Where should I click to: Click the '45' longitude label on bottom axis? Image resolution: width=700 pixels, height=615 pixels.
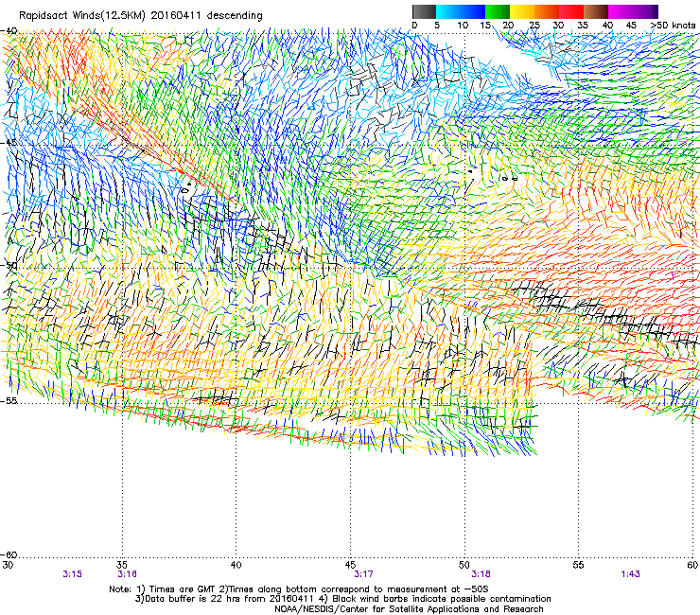pos(350,565)
